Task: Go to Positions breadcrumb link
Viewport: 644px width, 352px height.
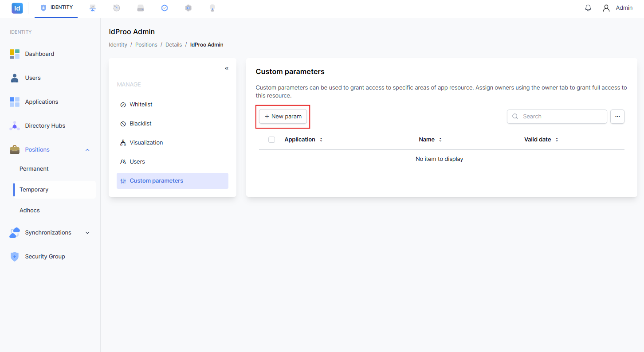Action: pyautogui.click(x=146, y=45)
